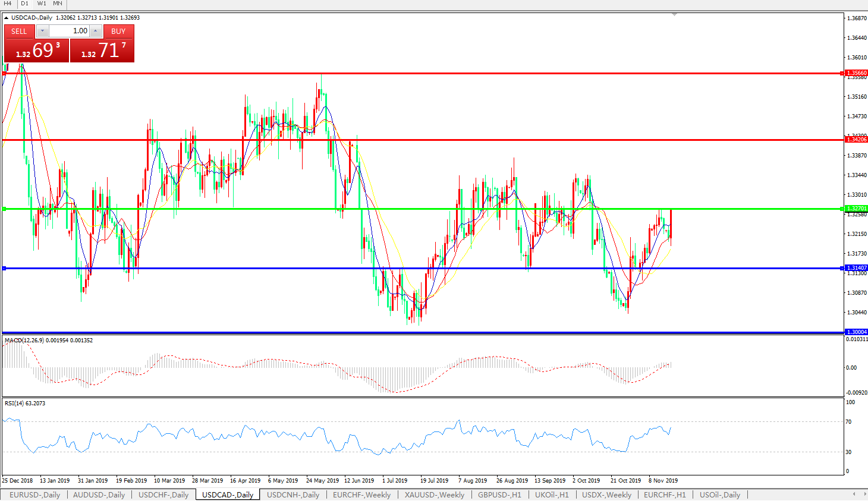Open the USOil-,H1 chart tab
Screen dimensions: 868x501
tap(720, 494)
